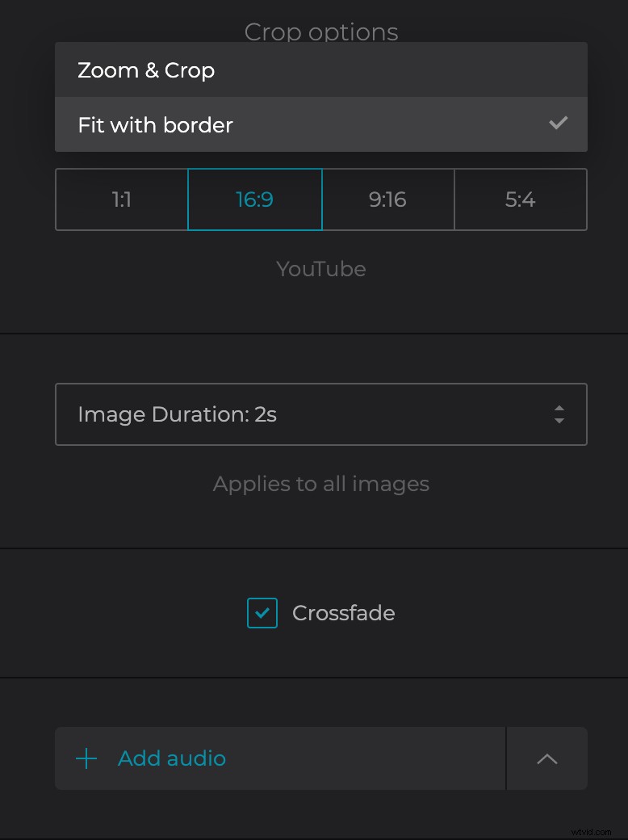
Task: Select the 1:1 aspect ratio
Action: tap(120, 199)
